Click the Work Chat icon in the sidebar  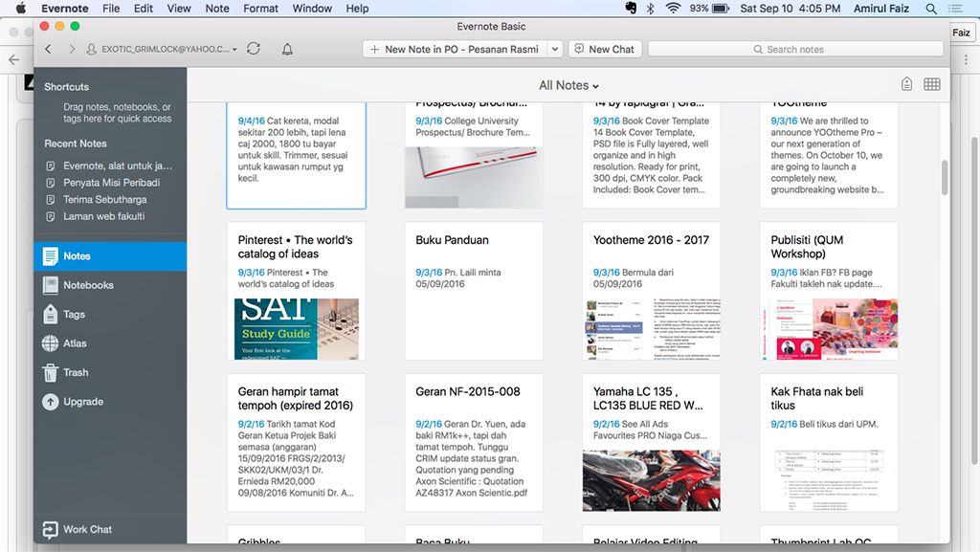[x=51, y=530]
